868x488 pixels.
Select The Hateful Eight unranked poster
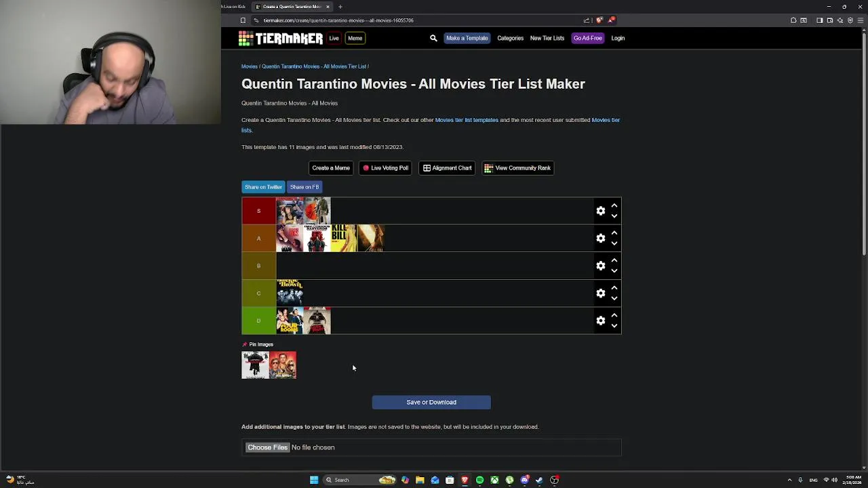click(255, 365)
